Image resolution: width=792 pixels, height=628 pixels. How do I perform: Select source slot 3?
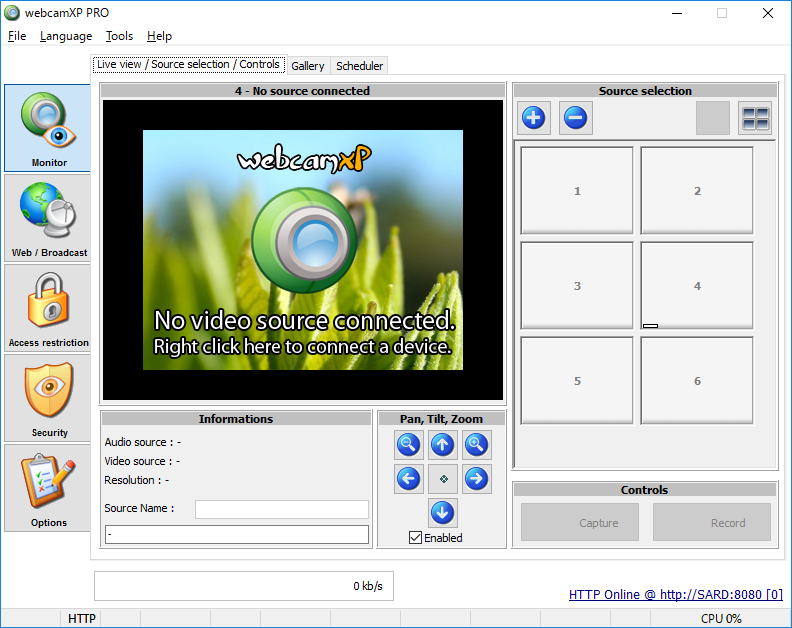click(x=577, y=285)
